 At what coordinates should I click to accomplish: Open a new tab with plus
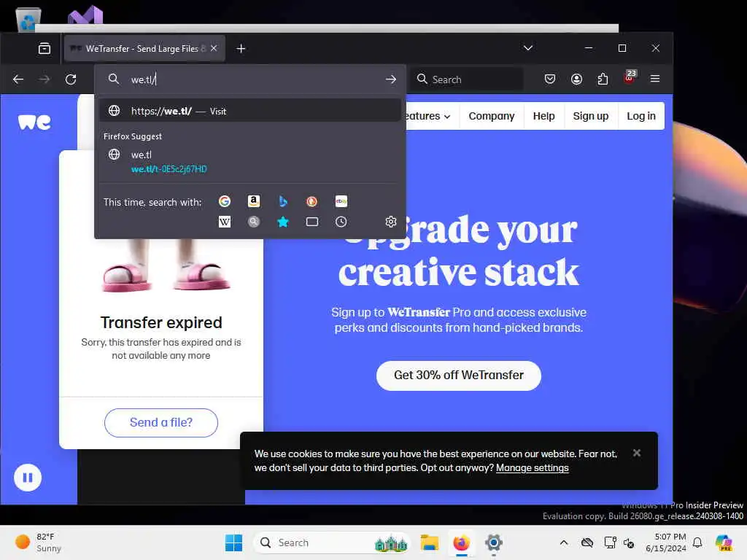tap(241, 49)
